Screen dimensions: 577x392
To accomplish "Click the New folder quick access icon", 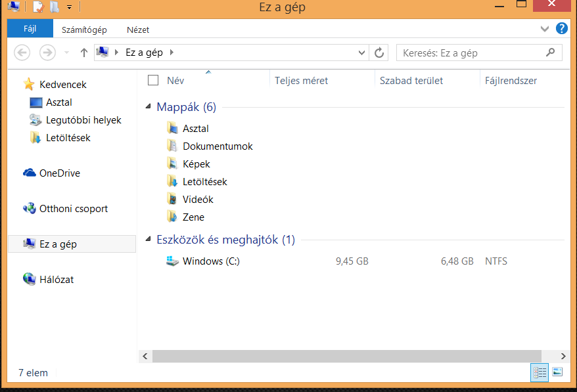I will tap(55, 7).
